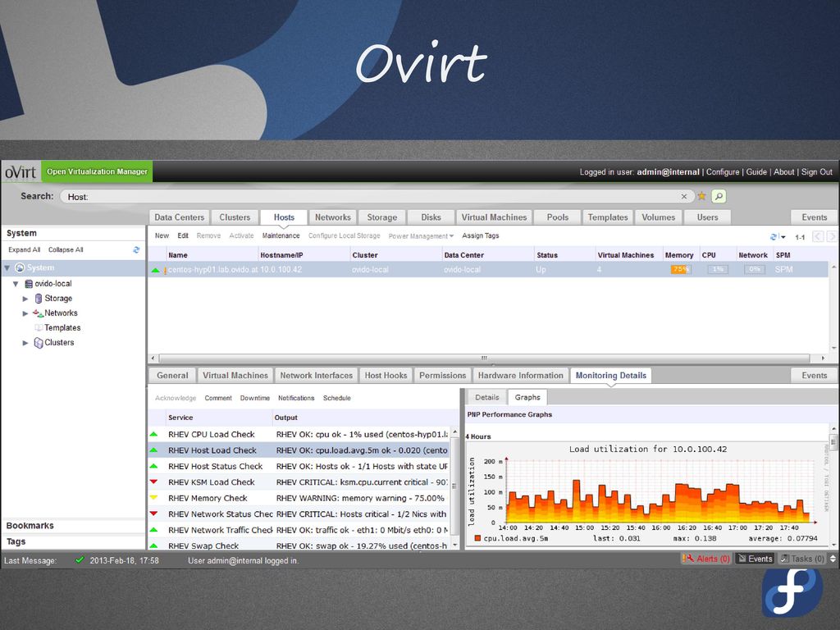
Task: Click the CPU 1% usage bar
Action: pos(718,269)
